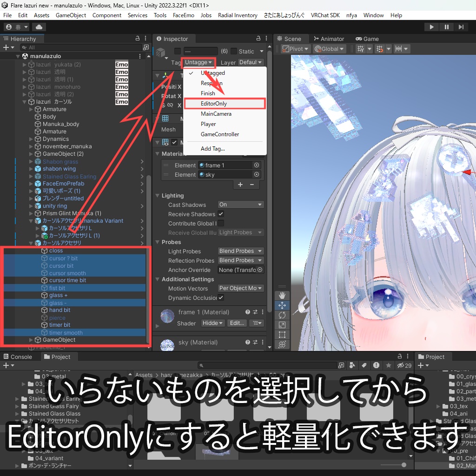This screenshot has height=476, width=476.
Task: Open the account dropdown in the toolbar
Action: click(x=17, y=27)
